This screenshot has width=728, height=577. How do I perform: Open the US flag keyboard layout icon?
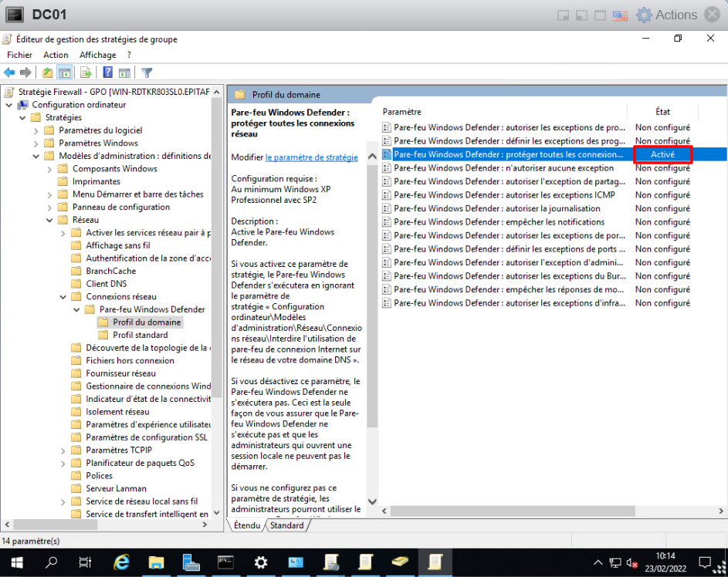click(619, 15)
